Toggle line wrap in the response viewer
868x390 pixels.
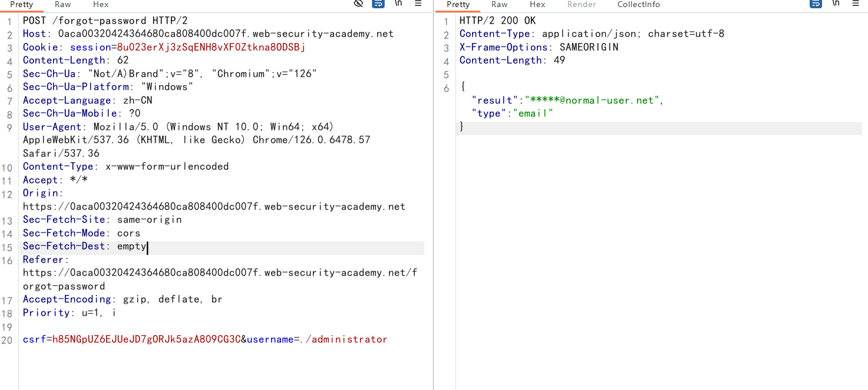pyautogui.click(x=816, y=4)
